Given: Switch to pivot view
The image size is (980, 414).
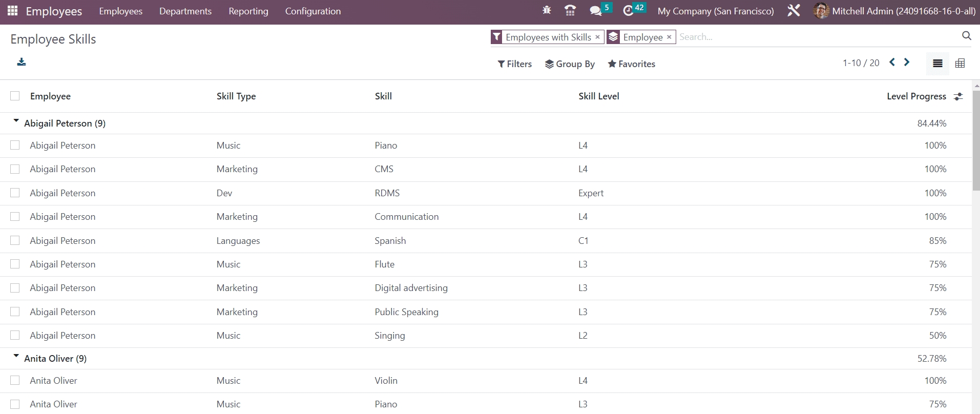Looking at the screenshot, I should [960, 64].
